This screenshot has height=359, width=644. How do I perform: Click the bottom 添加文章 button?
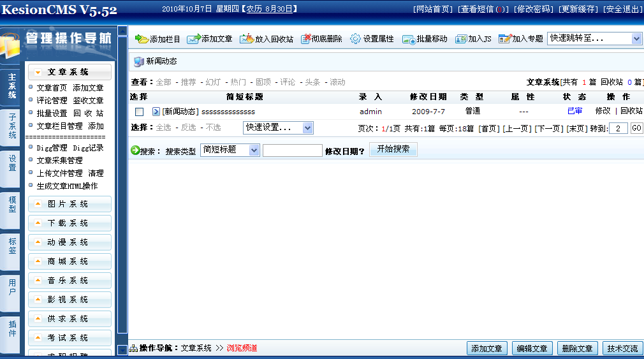click(487, 348)
